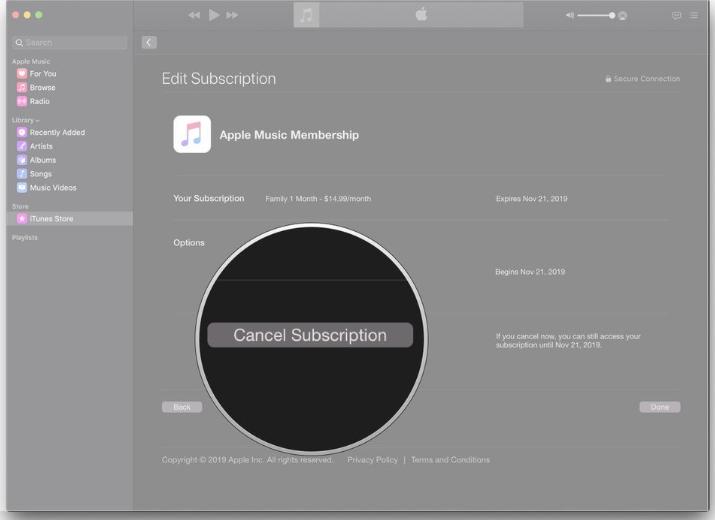Click the speaker volume icon
715x520 pixels.
(x=570, y=16)
